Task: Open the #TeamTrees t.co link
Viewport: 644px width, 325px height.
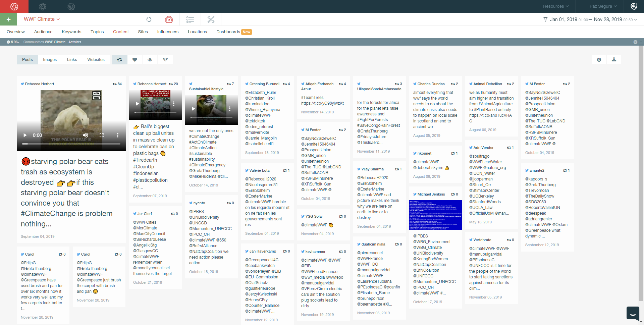Action: pyautogui.click(x=322, y=103)
